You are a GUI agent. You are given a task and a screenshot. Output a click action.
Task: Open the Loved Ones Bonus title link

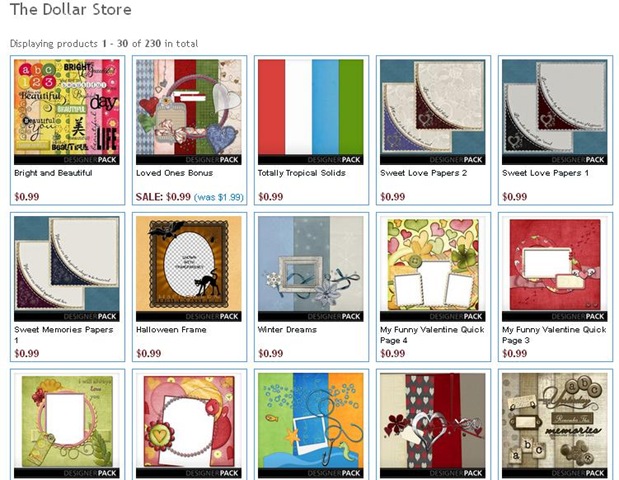[174, 173]
